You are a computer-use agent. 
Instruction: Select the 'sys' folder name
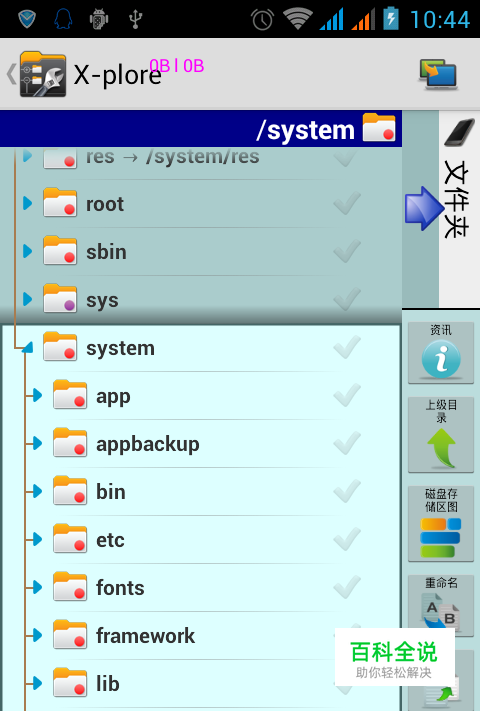tap(102, 301)
